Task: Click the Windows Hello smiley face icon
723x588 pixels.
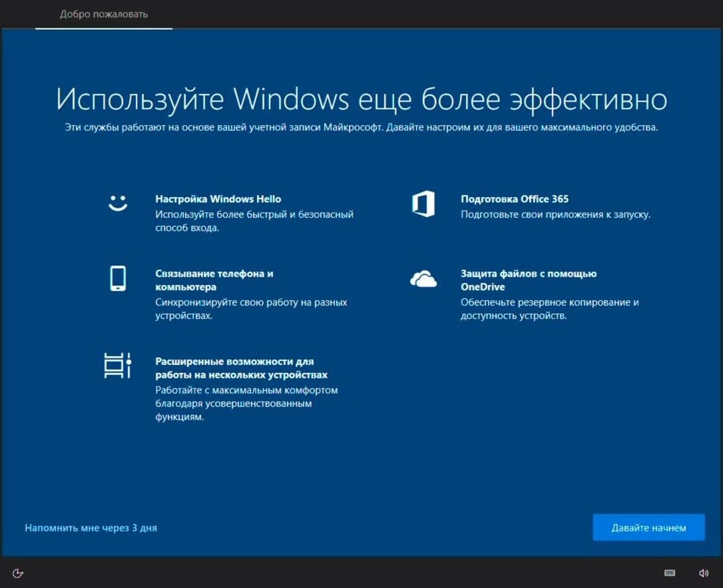Action: [x=118, y=204]
